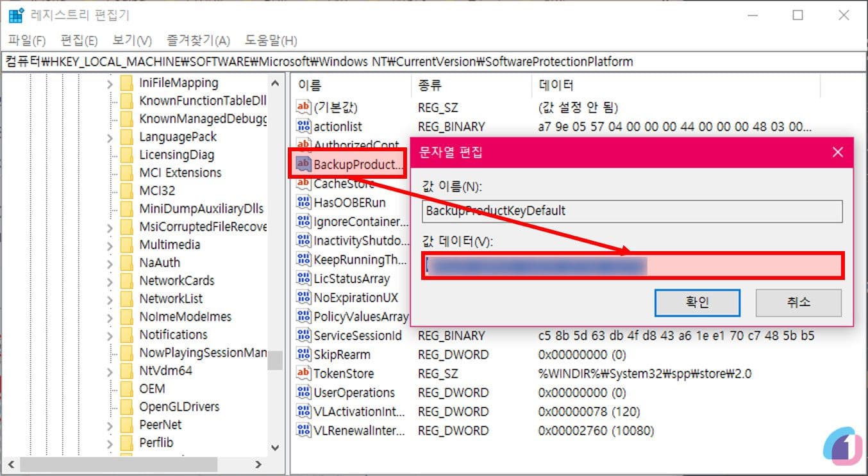
Task: Click the NetworkCards folder icon
Action: (127, 281)
